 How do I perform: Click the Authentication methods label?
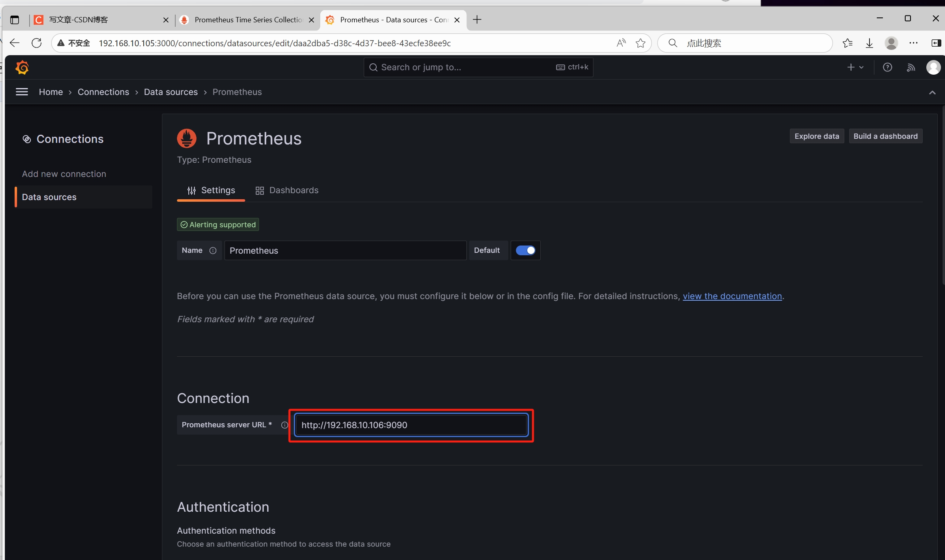pos(226,531)
